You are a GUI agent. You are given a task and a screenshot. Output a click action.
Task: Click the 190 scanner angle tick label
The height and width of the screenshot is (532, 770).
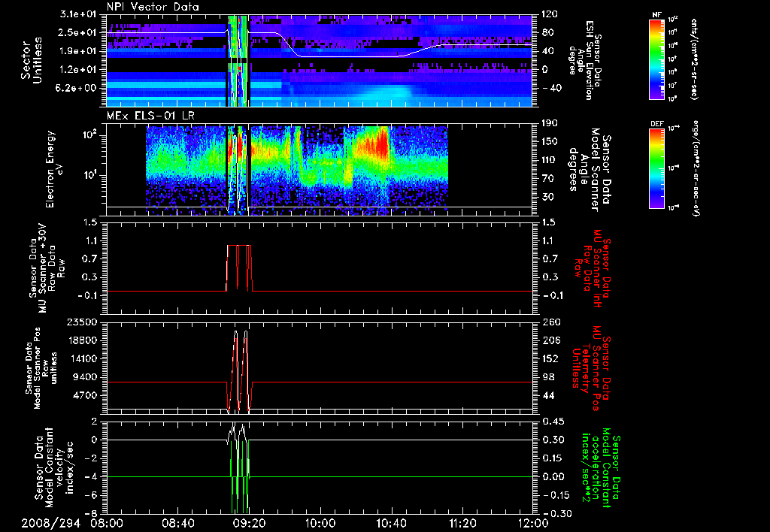[550, 123]
